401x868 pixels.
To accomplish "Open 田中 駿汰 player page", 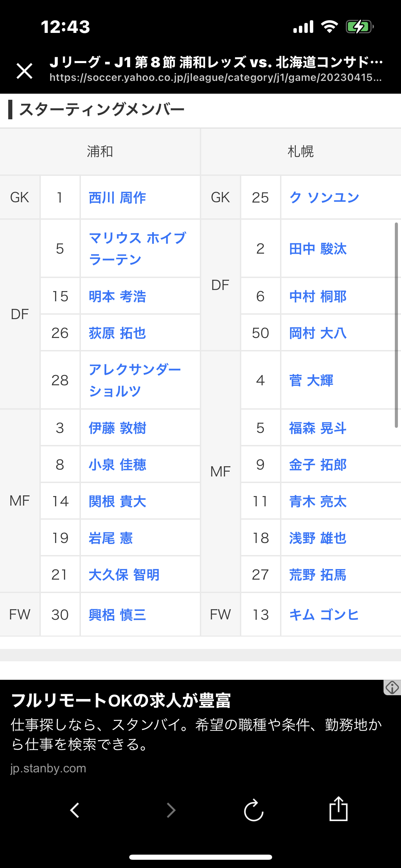I will point(318,249).
